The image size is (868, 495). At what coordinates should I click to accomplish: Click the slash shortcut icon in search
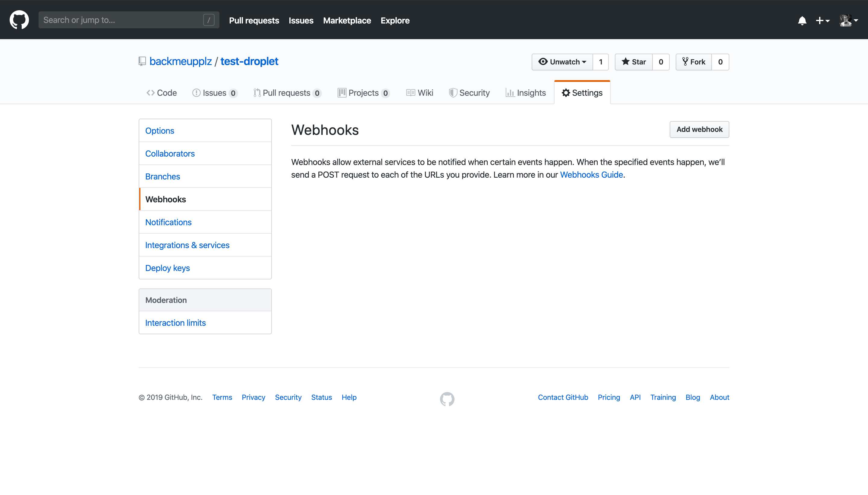(x=209, y=20)
